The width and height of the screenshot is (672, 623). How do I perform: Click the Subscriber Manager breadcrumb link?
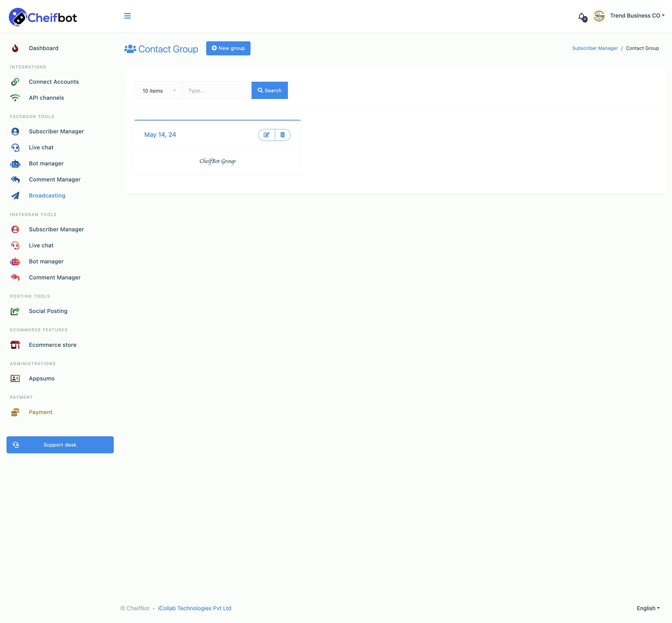click(595, 48)
